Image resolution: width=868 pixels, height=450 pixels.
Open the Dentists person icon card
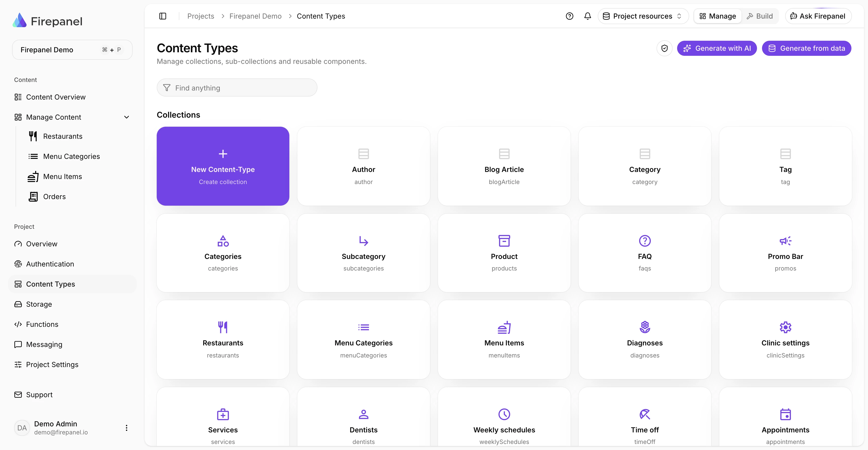(x=364, y=414)
